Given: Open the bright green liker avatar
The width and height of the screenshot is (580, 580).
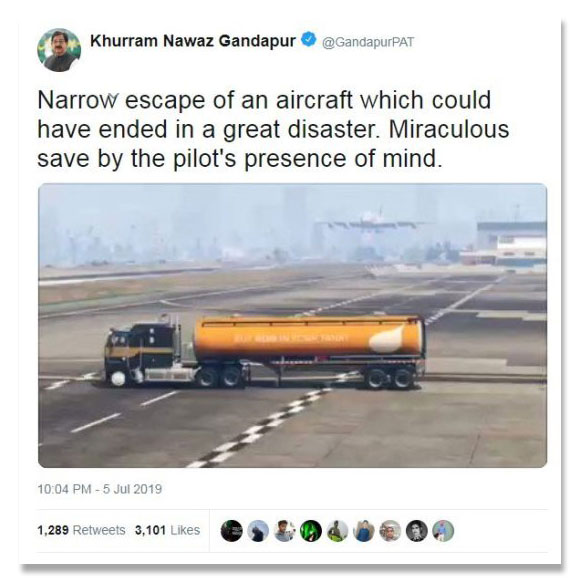Looking at the screenshot, I should pos(311,531).
